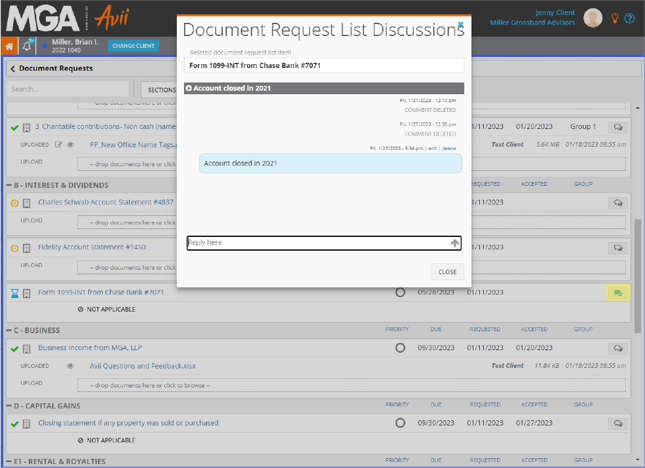Open Charles Schwab Account Statement #4837
This screenshot has height=468, width=645.
(106, 202)
